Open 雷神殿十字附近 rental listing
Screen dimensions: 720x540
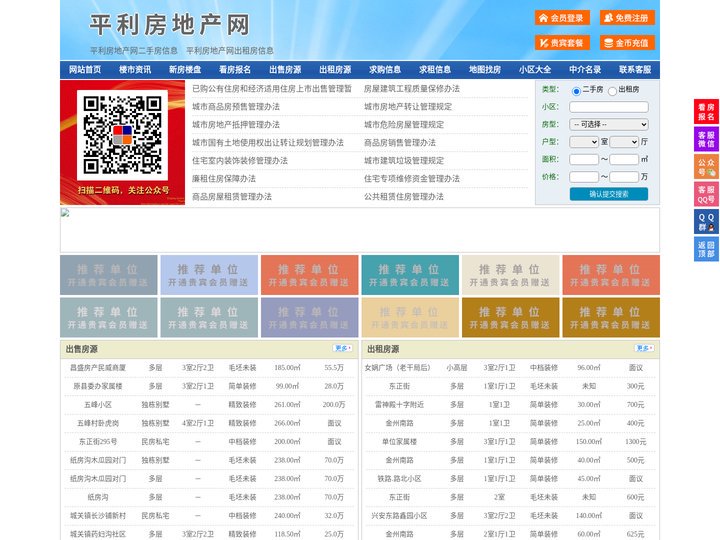click(399, 405)
